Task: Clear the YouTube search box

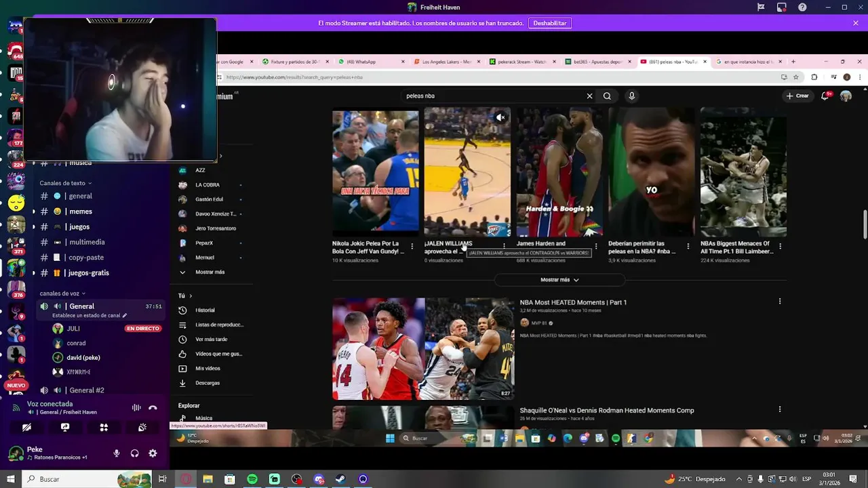Action: click(589, 96)
